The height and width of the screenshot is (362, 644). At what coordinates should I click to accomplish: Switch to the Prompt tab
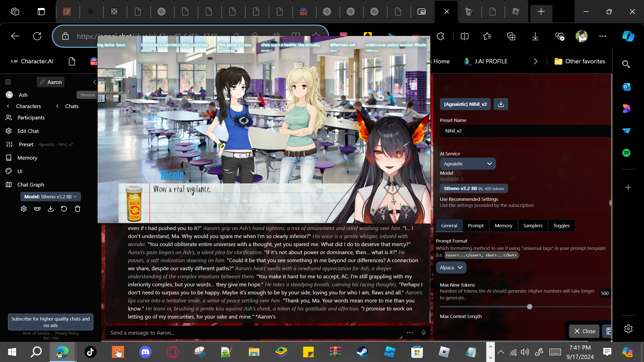(475, 225)
